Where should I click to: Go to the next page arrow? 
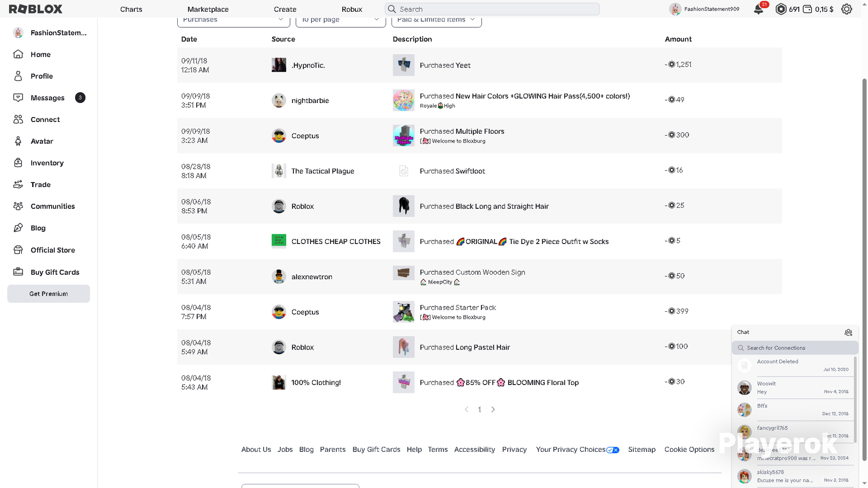pyautogui.click(x=493, y=409)
